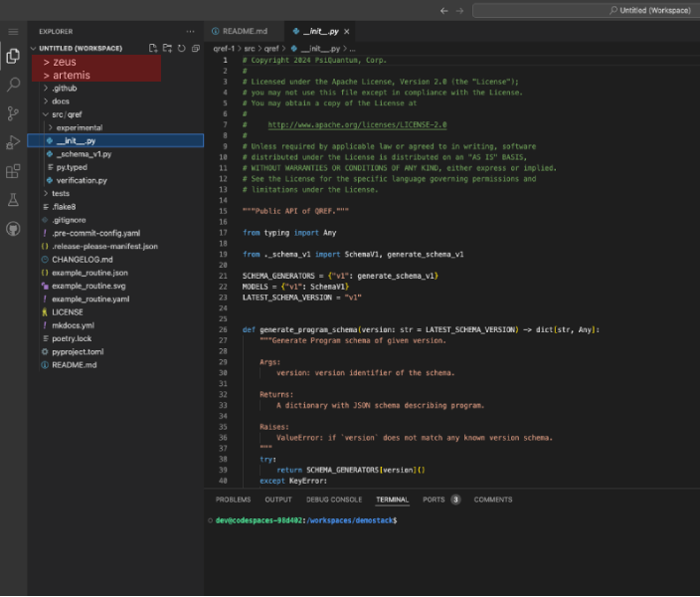Click the terminal prompt line

click(x=306, y=520)
